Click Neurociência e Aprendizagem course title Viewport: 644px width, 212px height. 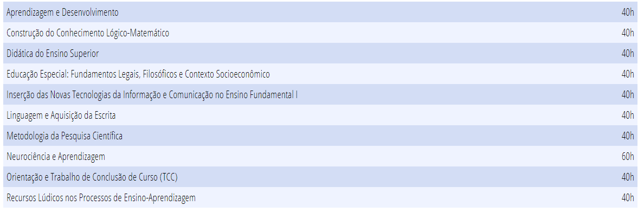click(x=56, y=157)
